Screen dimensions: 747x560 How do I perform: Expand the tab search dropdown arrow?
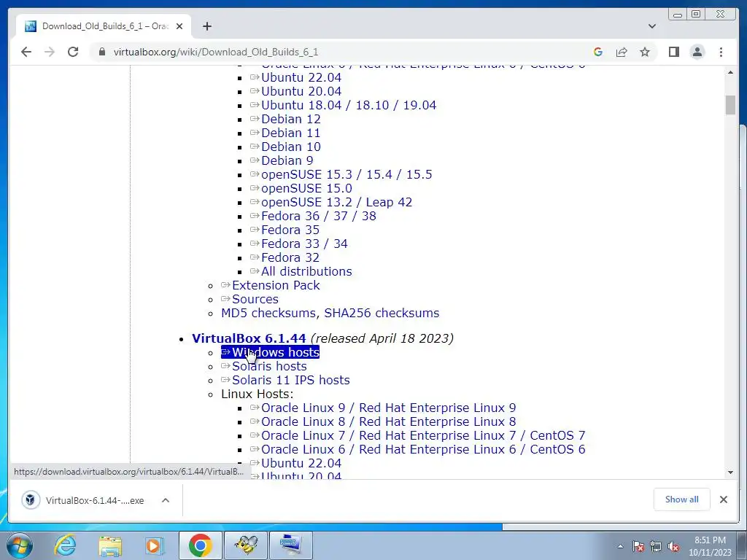point(651,26)
